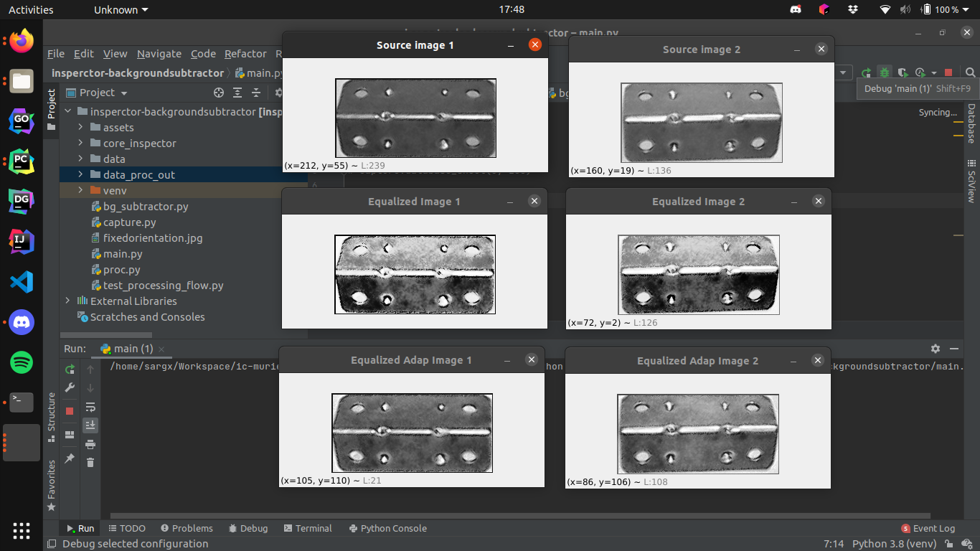980x551 pixels.
Task: Click the locate/select opened file crosshair icon
Action: pyautogui.click(x=219, y=93)
